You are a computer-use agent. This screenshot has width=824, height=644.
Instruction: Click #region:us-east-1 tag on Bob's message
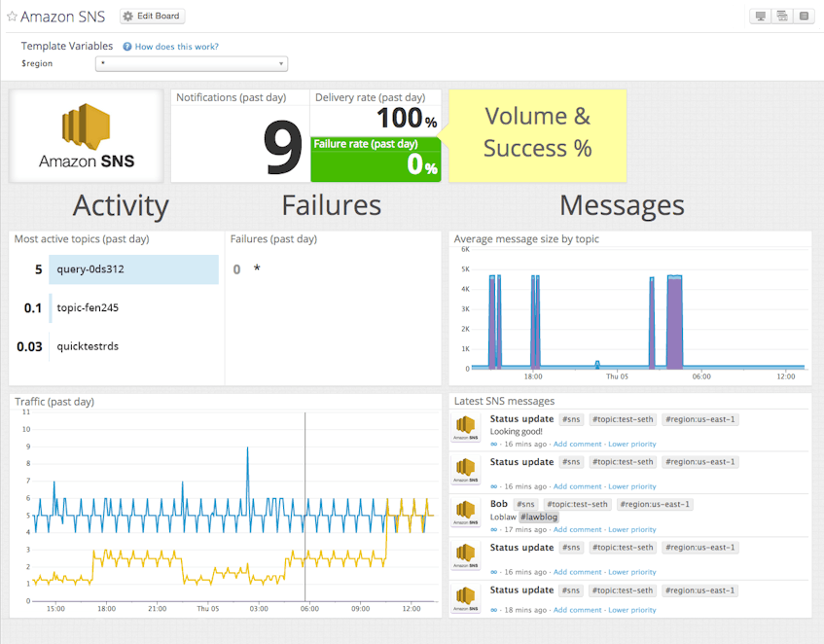click(655, 504)
